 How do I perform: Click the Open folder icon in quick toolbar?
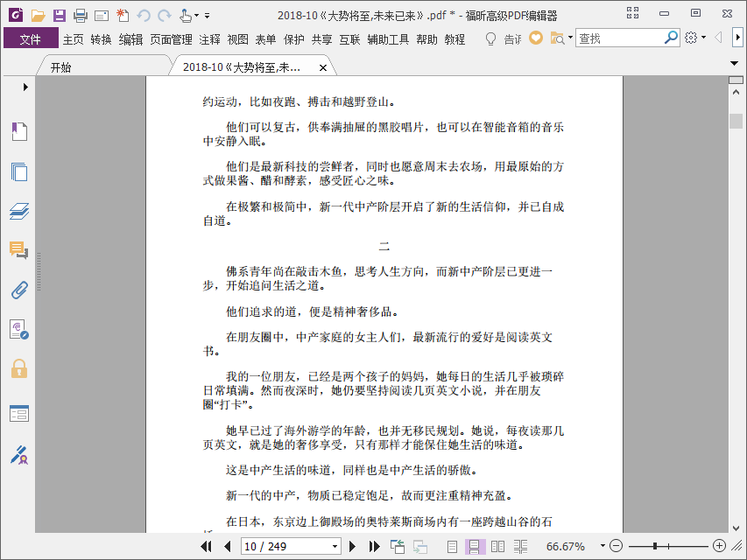[x=39, y=16]
